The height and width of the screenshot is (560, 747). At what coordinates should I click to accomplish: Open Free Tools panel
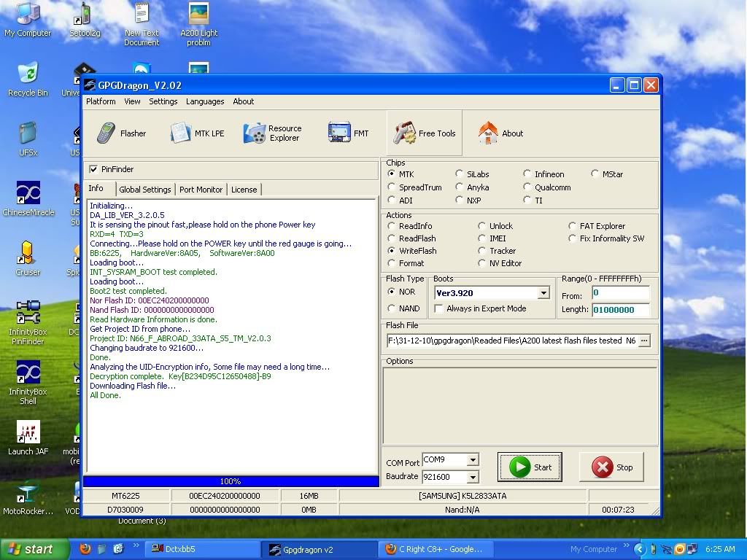click(x=424, y=133)
